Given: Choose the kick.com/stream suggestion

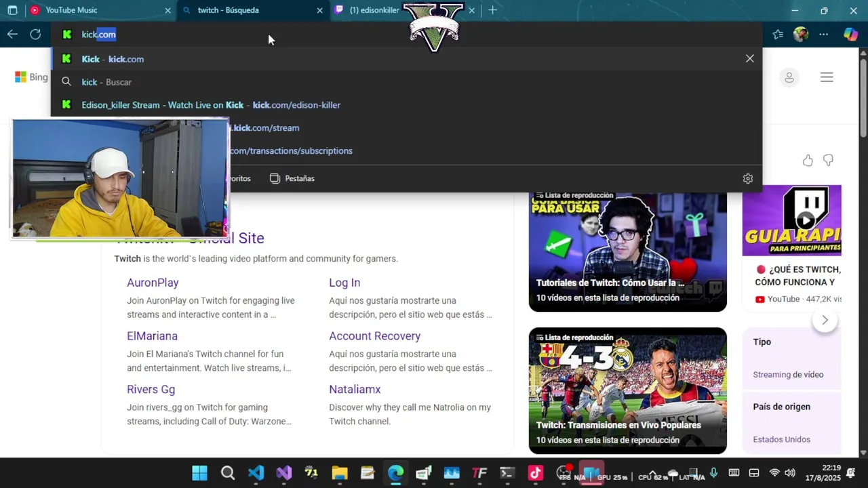Looking at the screenshot, I should pos(495,128).
